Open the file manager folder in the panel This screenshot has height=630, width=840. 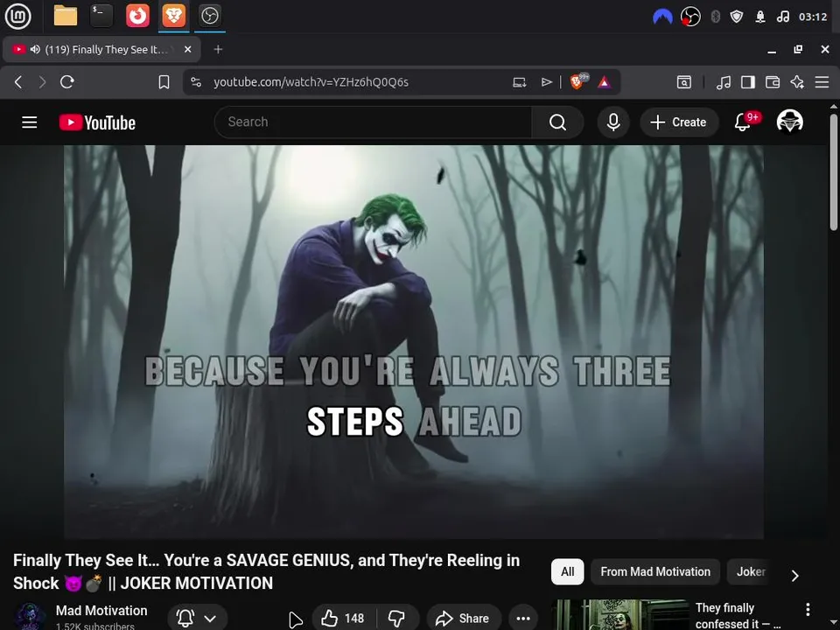[66, 16]
